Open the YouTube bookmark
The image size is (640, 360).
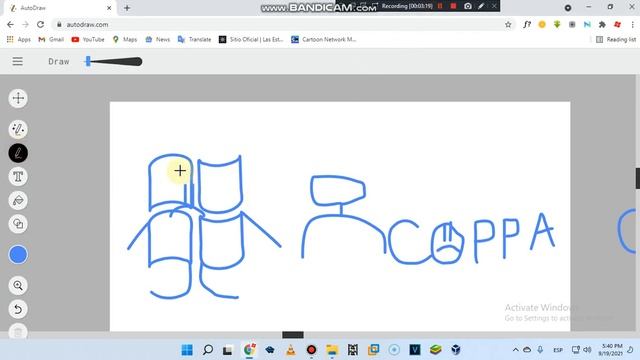pos(88,39)
